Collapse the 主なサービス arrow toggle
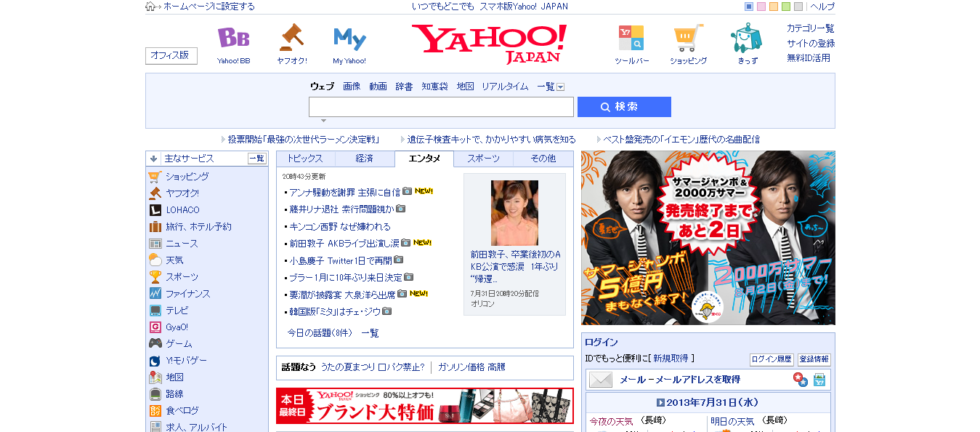The image size is (980, 432). pyautogui.click(x=154, y=158)
